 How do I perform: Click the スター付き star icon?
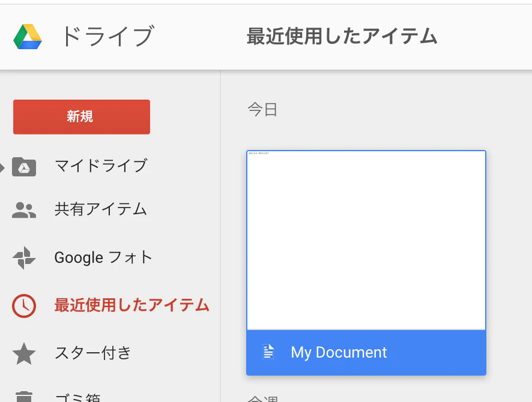(24, 353)
